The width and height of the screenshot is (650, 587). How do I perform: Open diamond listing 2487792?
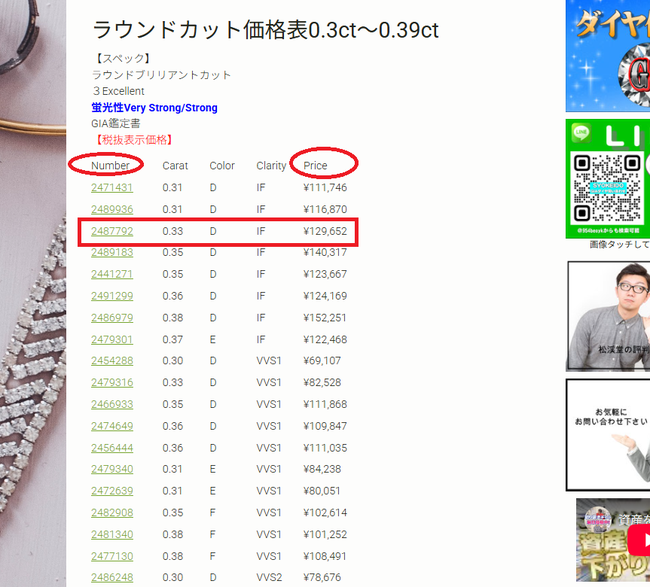(x=112, y=231)
